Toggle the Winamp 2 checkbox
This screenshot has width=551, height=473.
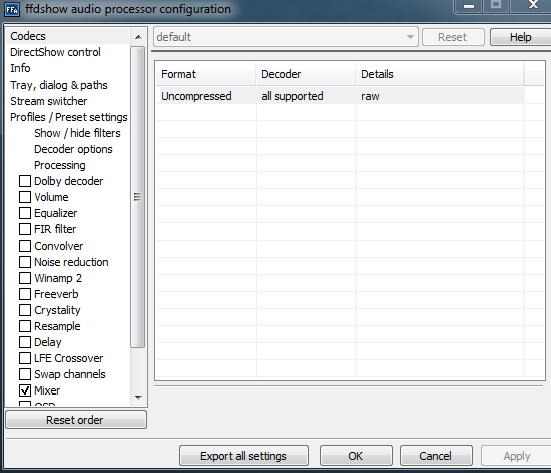pyautogui.click(x=25, y=278)
